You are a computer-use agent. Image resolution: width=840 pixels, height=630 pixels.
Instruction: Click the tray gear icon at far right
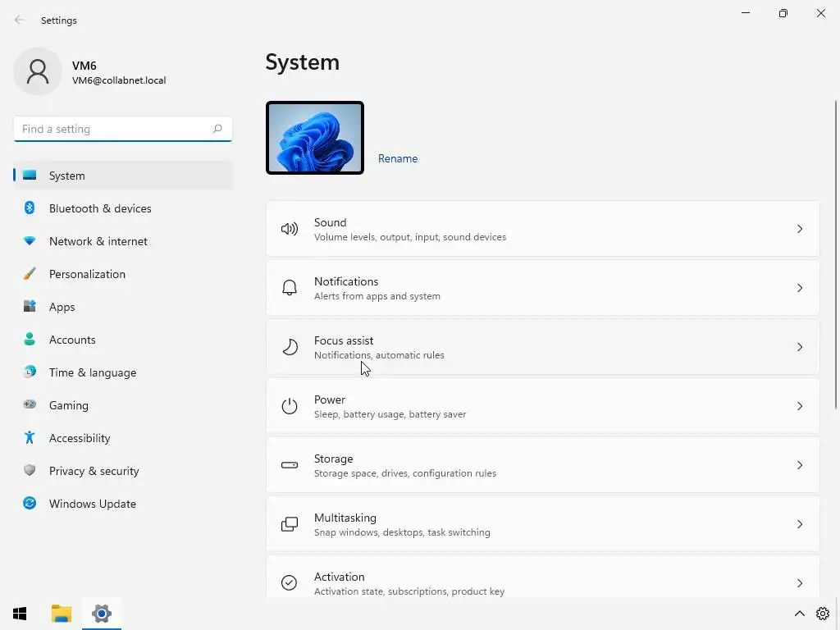(823, 614)
